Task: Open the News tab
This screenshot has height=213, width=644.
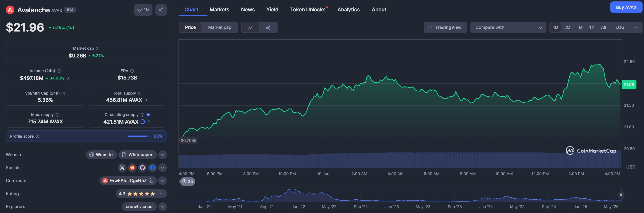Action: pyautogui.click(x=248, y=9)
